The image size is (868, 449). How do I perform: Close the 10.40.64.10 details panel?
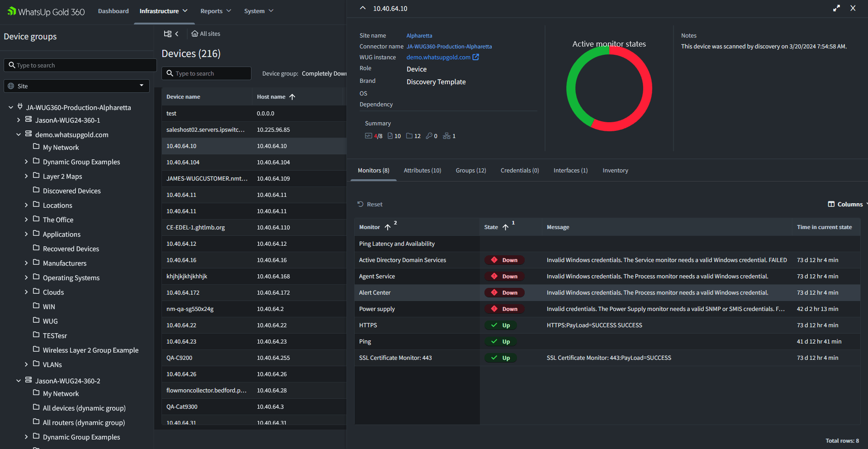tap(853, 8)
